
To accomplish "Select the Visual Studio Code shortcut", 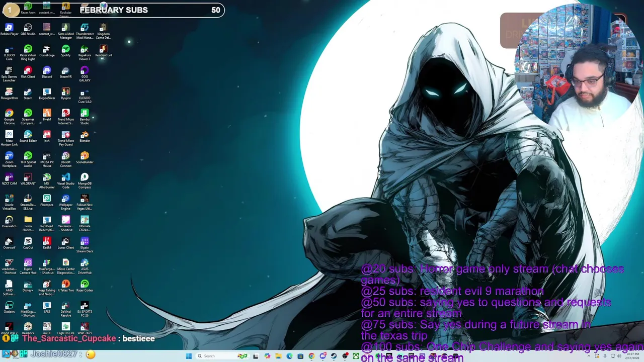I will (x=65, y=181).
